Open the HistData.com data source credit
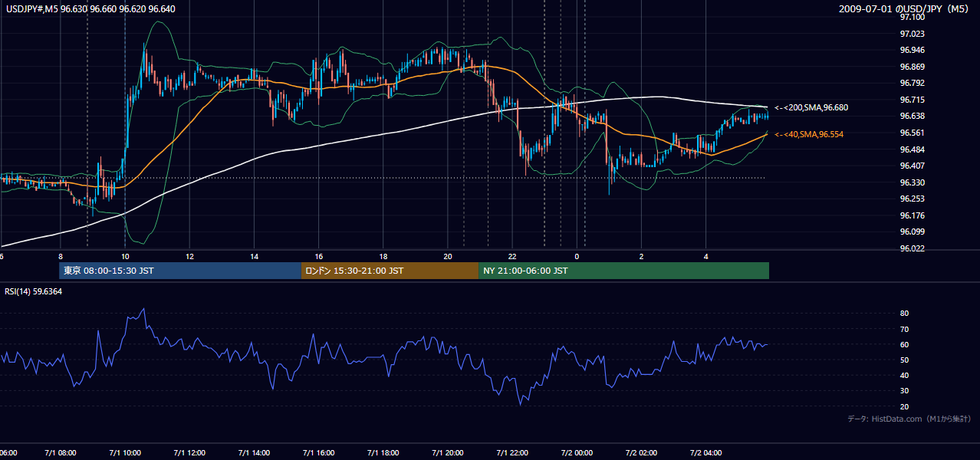This screenshot has width=980, height=460. (909, 419)
